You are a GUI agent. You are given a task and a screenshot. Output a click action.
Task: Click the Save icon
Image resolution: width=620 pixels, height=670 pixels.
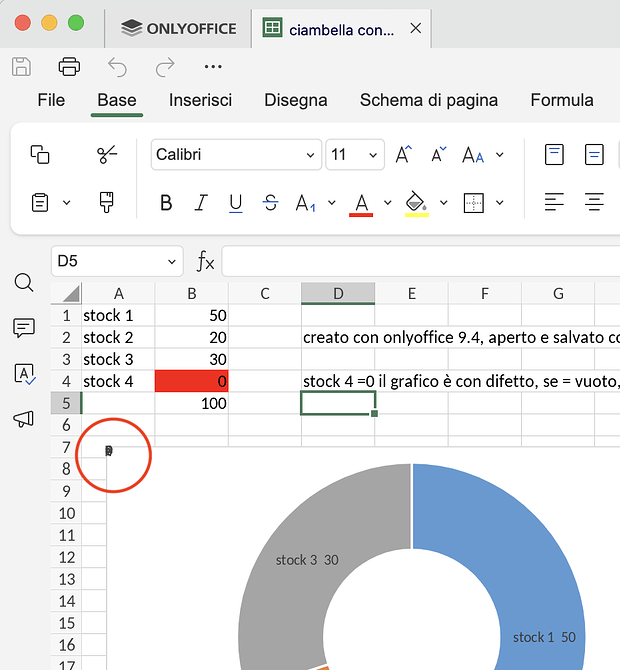pyautogui.click(x=21, y=67)
